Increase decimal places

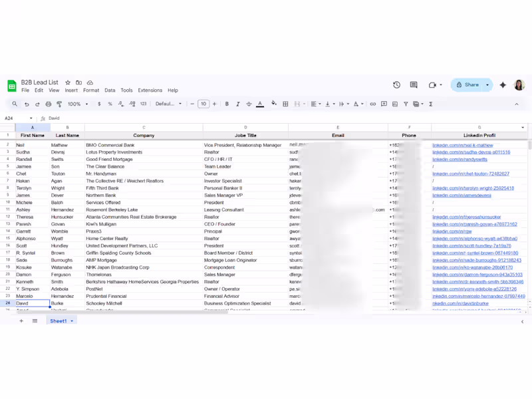[132, 104]
